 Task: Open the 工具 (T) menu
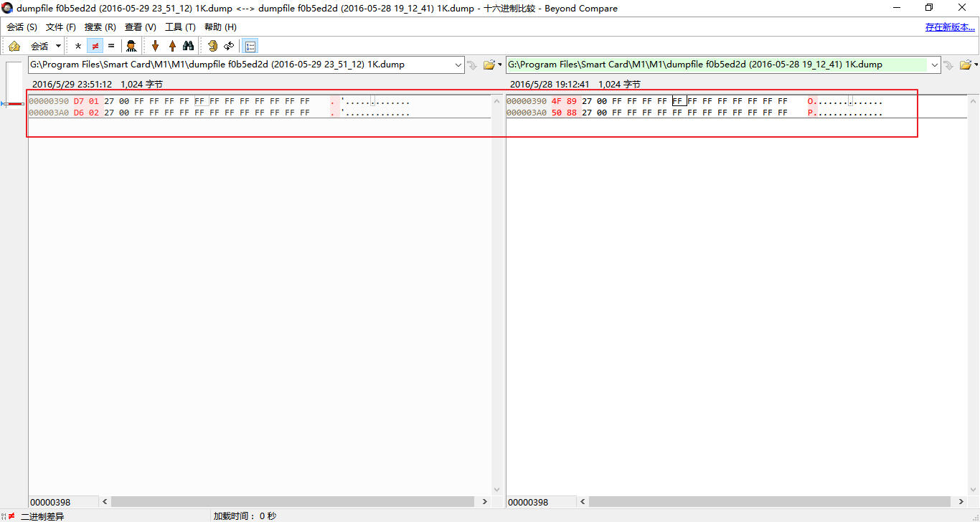[x=180, y=27]
